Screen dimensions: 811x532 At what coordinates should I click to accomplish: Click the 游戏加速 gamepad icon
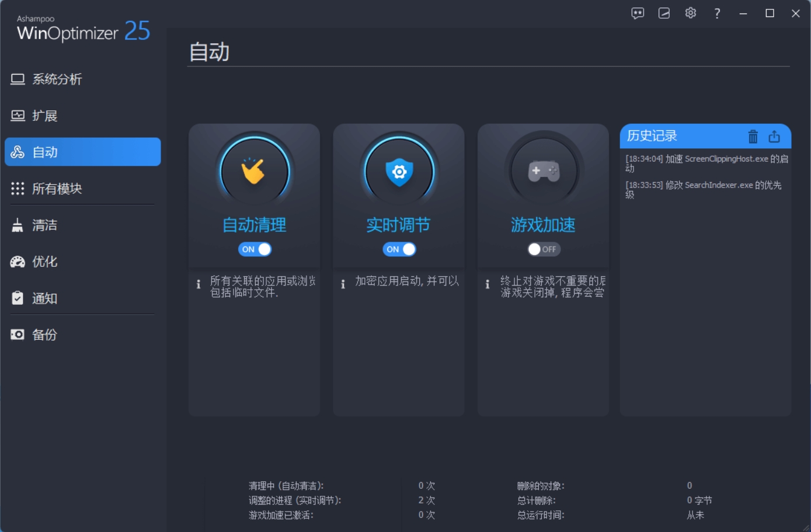pos(544,172)
